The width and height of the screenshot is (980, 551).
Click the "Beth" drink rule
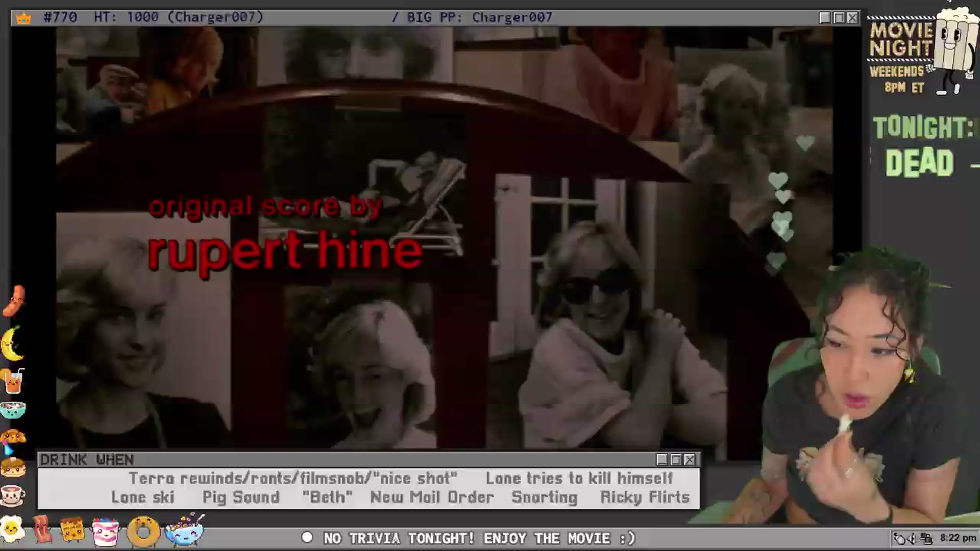(x=327, y=497)
